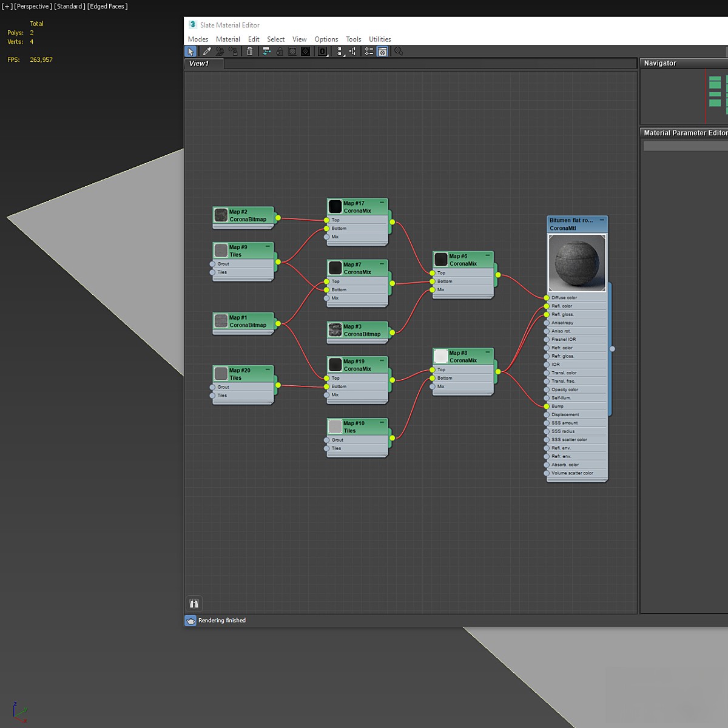Open the Utilities menu
Screen dimensions: 728x728
(380, 39)
